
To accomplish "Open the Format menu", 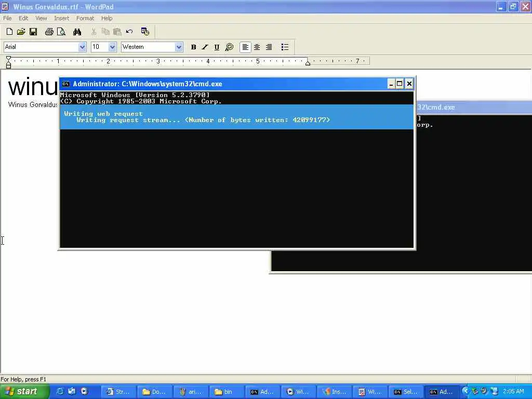I will coord(85,18).
